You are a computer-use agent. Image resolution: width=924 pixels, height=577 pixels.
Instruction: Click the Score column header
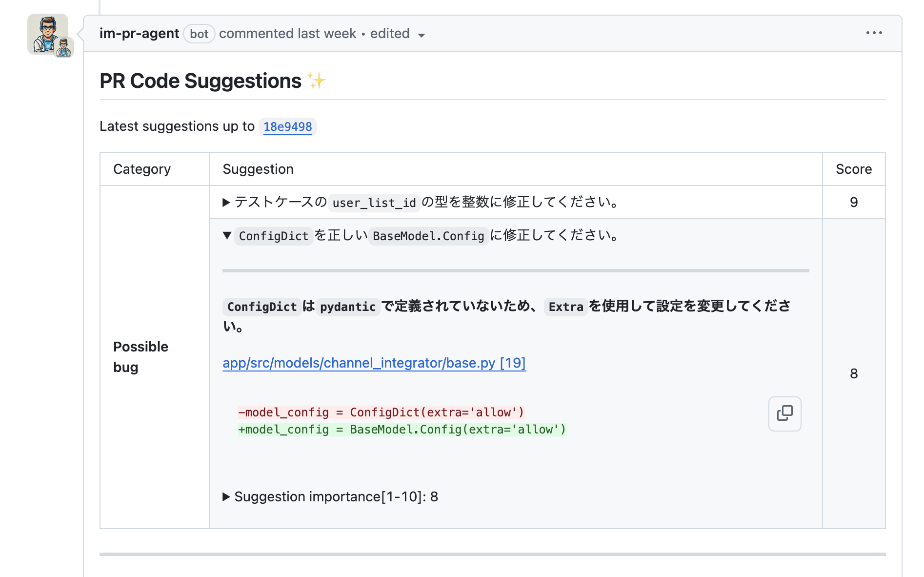point(853,169)
